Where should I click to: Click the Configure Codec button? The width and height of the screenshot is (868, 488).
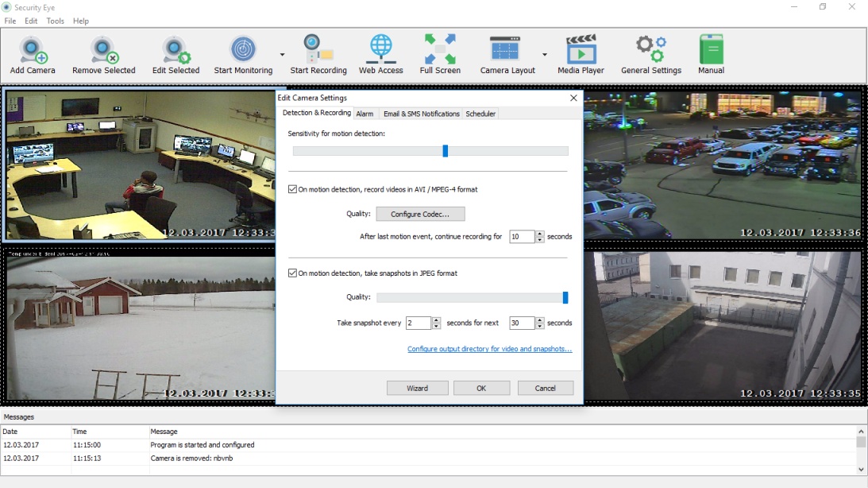420,214
